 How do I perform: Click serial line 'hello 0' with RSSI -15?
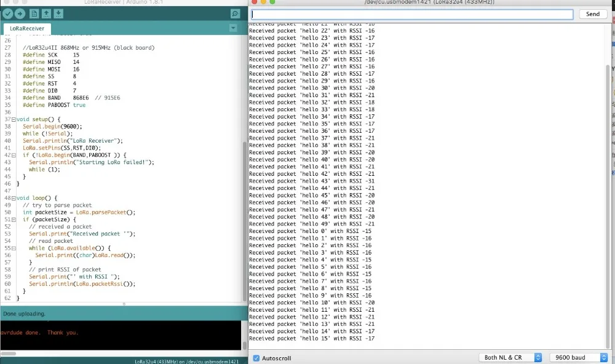coord(310,231)
